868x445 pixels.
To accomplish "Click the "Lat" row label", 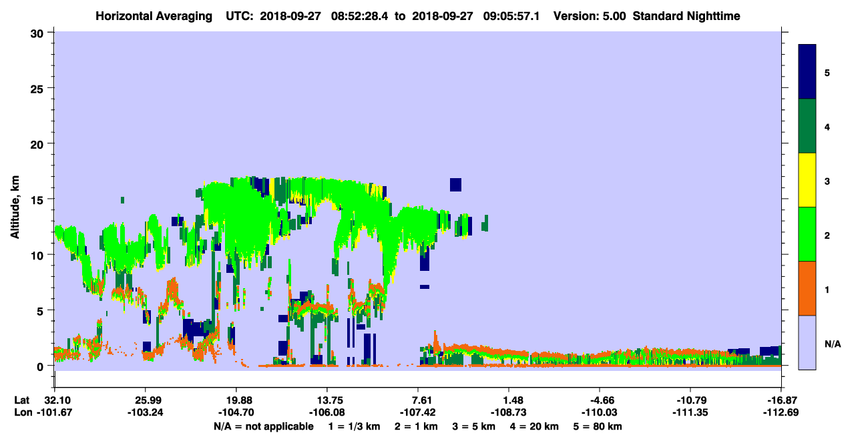I will [21, 400].
